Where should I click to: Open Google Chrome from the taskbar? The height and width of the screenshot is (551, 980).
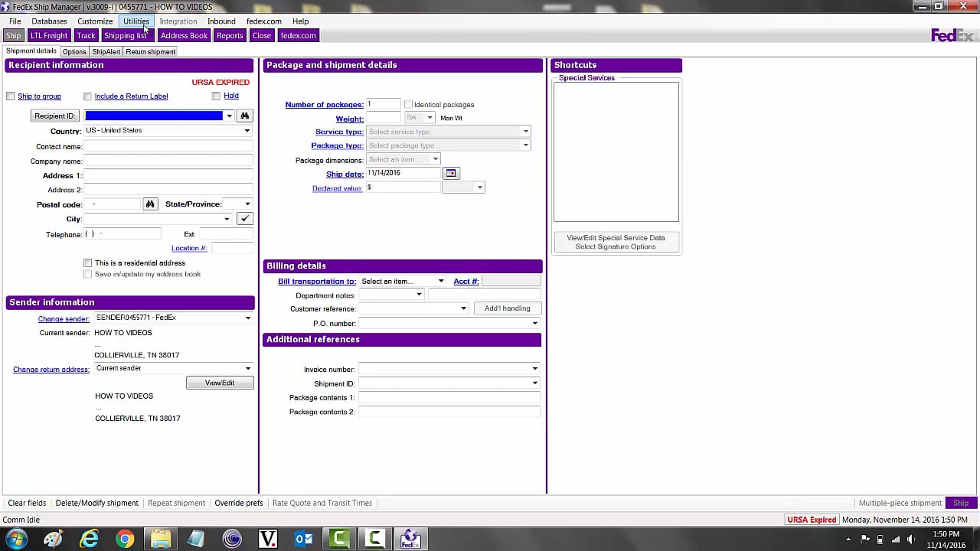click(x=125, y=540)
